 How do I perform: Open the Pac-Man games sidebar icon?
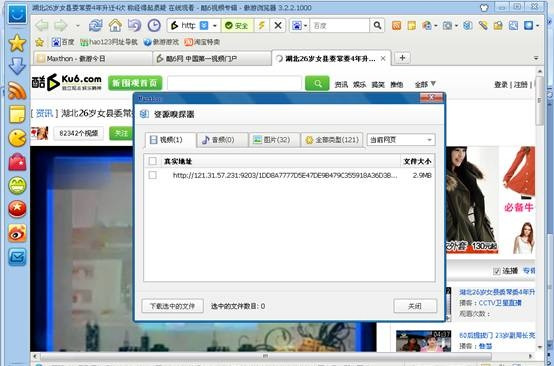tap(17, 138)
